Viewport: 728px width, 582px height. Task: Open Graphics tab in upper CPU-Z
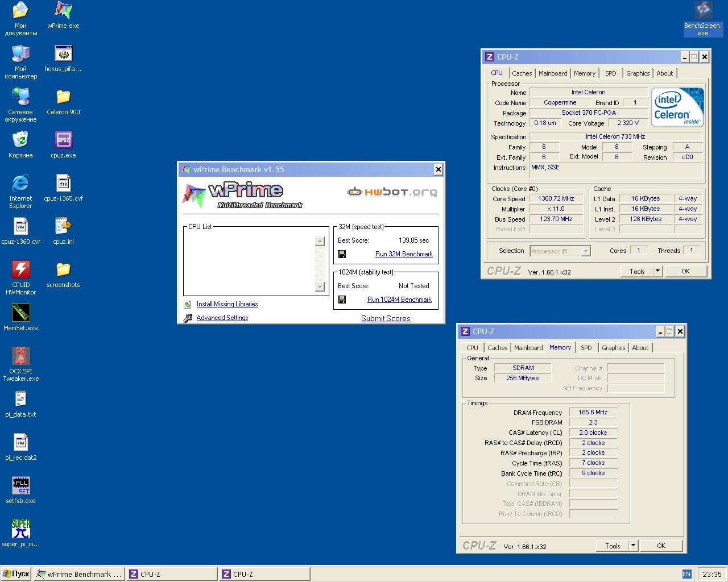[638, 73]
